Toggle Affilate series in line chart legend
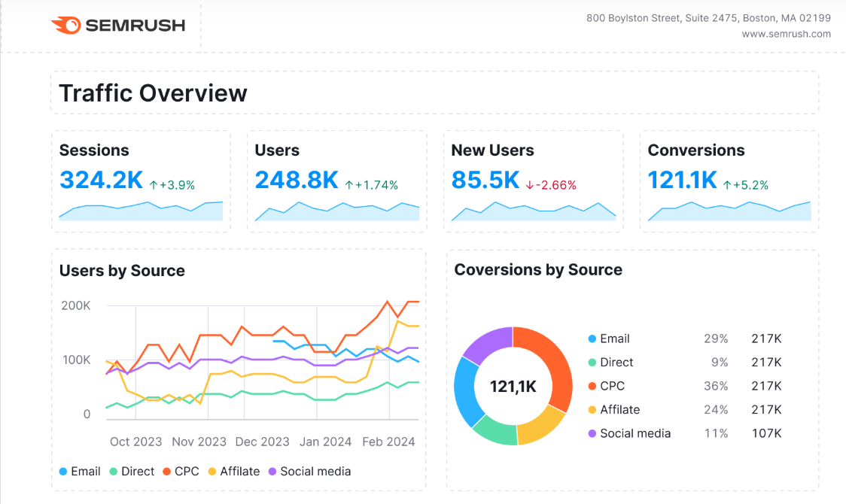Image resolution: width=846 pixels, height=504 pixels. (x=233, y=472)
